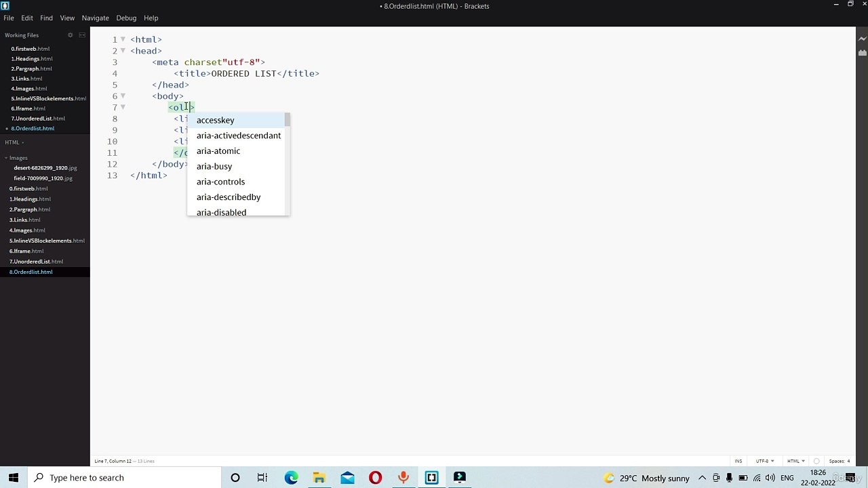Click the split view icon in Working Files

pos(82,35)
